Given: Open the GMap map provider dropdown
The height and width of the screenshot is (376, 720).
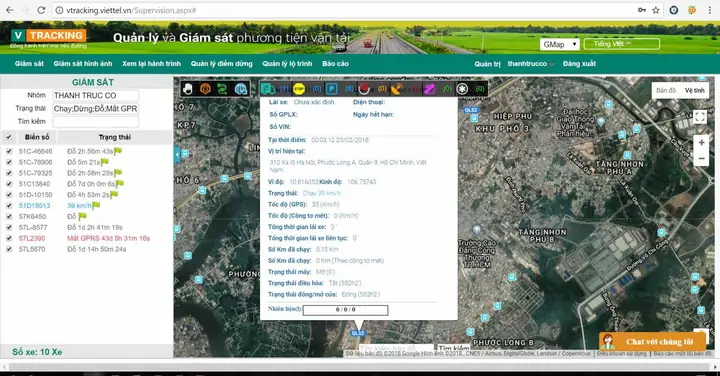Looking at the screenshot, I should coord(559,44).
